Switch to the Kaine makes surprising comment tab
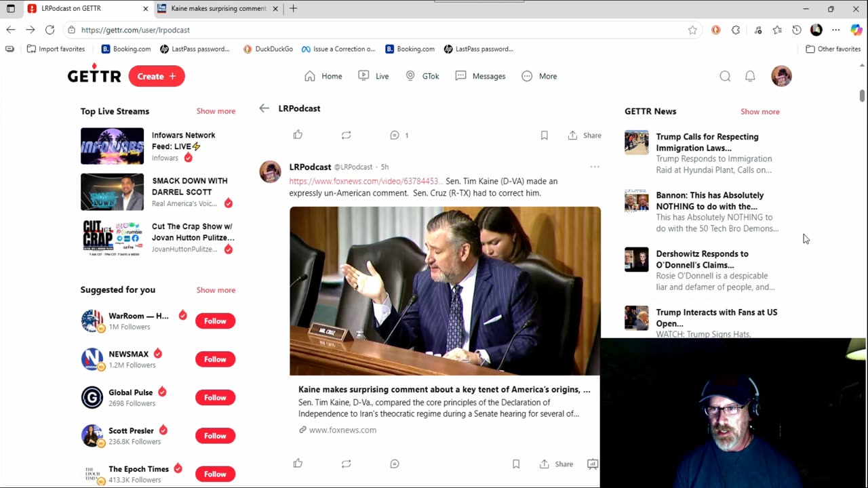868x488 pixels. [x=218, y=9]
